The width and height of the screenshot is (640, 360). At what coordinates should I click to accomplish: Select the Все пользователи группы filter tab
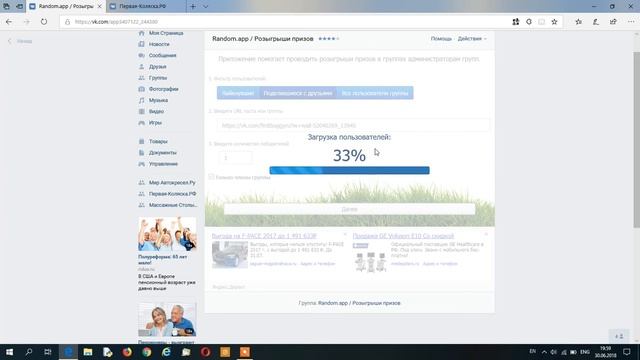pyautogui.click(x=375, y=93)
